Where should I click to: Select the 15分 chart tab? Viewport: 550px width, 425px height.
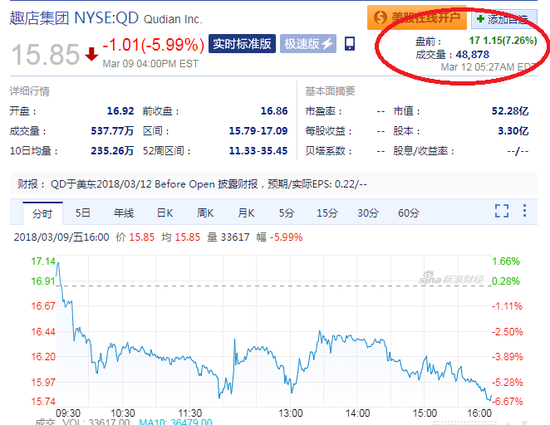pos(327,213)
